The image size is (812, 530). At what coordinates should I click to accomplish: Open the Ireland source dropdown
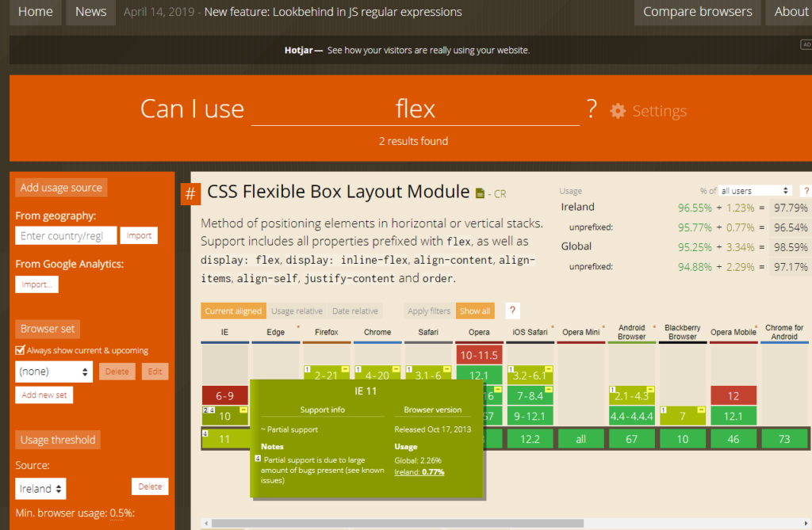click(x=40, y=488)
